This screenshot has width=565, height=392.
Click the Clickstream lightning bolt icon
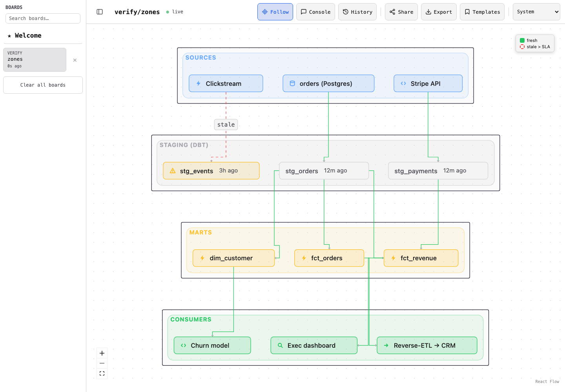[x=199, y=83]
